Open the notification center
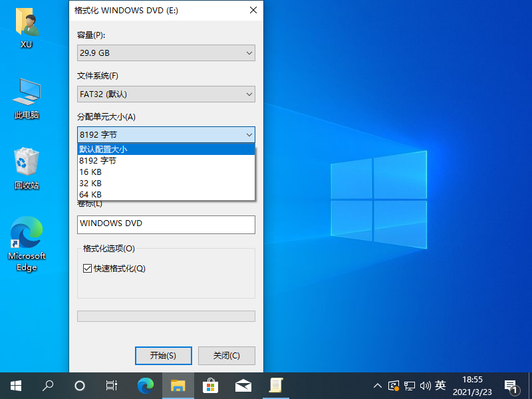532x399 pixels. pyautogui.click(x=512, y=385)
